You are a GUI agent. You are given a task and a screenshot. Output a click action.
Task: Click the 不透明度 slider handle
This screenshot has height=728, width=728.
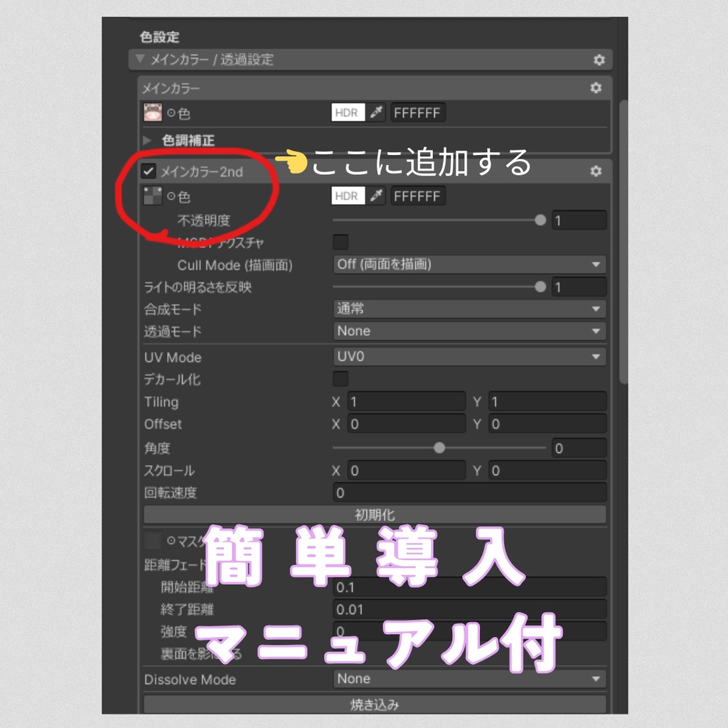[540, 220]
